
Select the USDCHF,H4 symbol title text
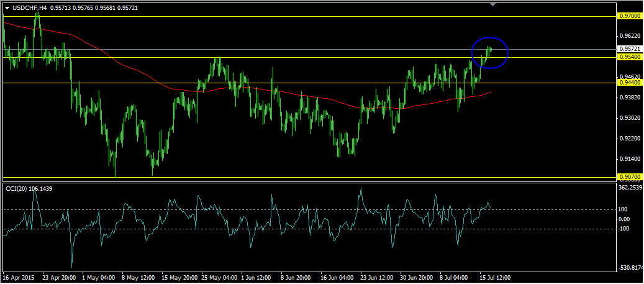pos(30,8)
